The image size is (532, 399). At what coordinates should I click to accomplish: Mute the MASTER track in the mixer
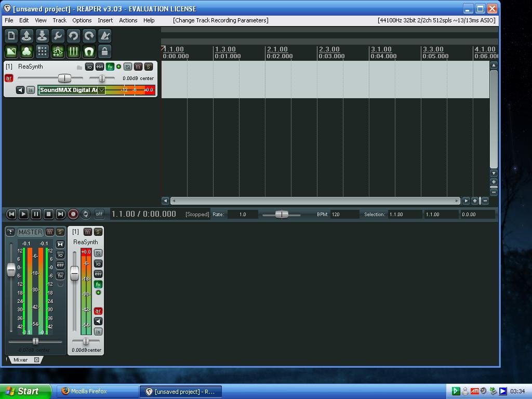pos(49,232)
